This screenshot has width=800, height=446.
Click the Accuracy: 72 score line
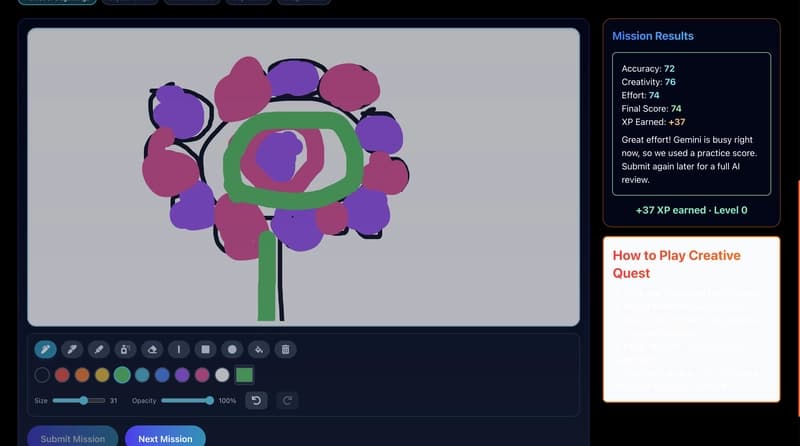(648, 68)
